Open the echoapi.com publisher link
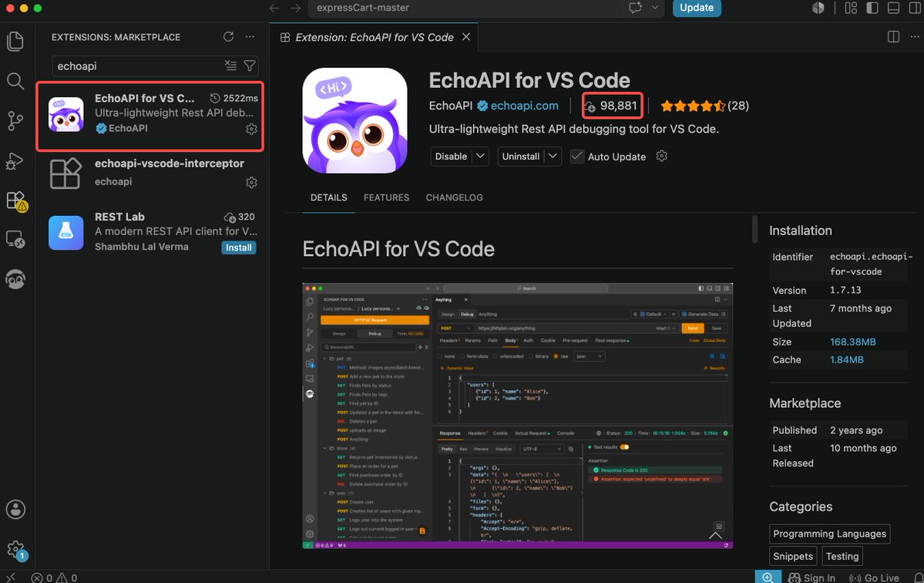This screenshot has height=583, width=924. tap(525, 106)
